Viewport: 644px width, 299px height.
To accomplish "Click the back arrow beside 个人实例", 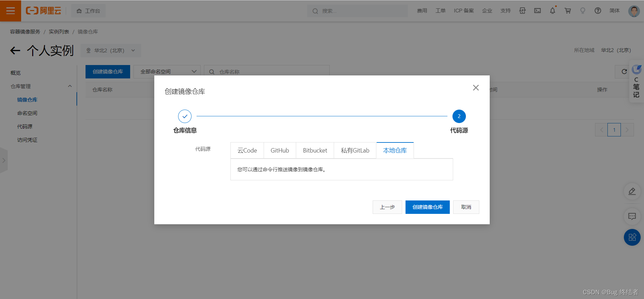I will tap(15, 51).
